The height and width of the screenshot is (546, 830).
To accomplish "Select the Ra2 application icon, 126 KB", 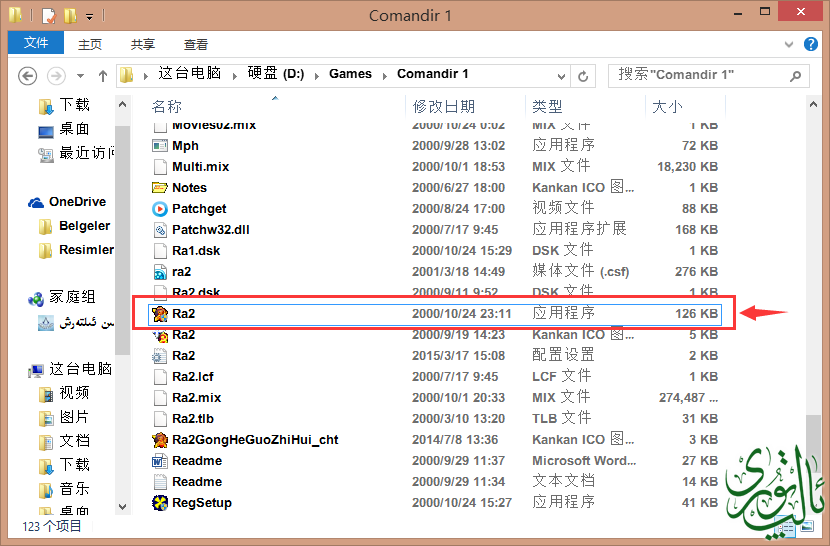I will [160, 314].
